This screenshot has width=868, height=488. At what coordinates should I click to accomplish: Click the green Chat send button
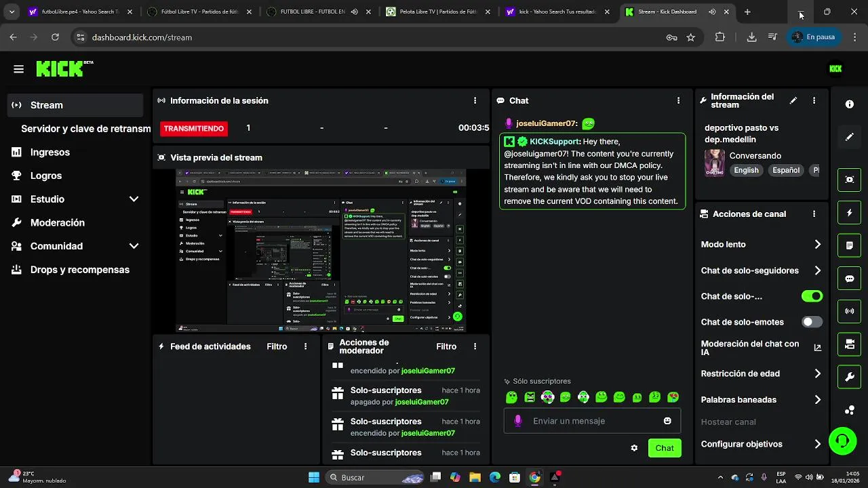coord(665,448)
